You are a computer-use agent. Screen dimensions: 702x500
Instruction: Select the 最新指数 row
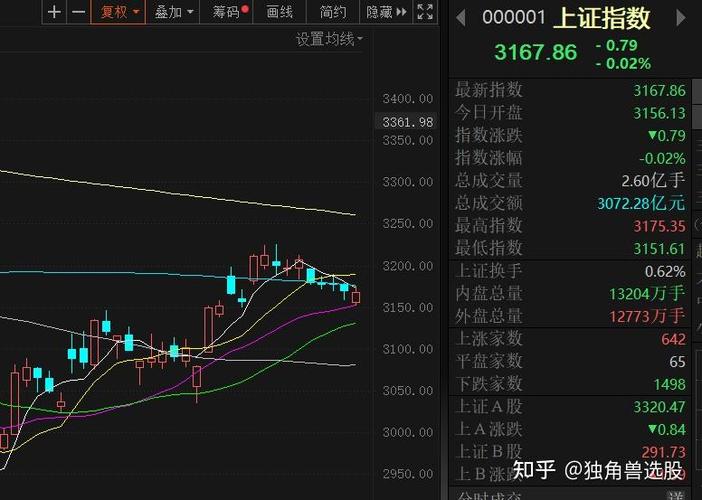click(570, 90)
